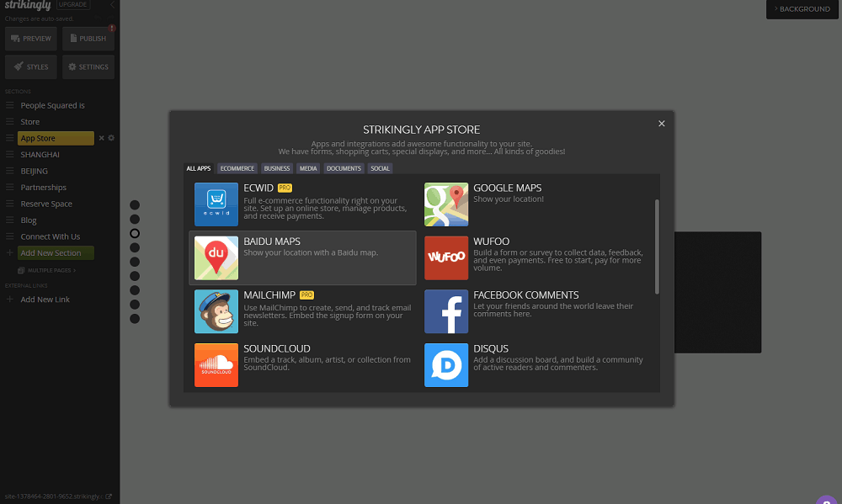Image resolution: width=842 pixels, height=504 pixels.
Task: Show the Media apps tab
Action: point(308,168)
